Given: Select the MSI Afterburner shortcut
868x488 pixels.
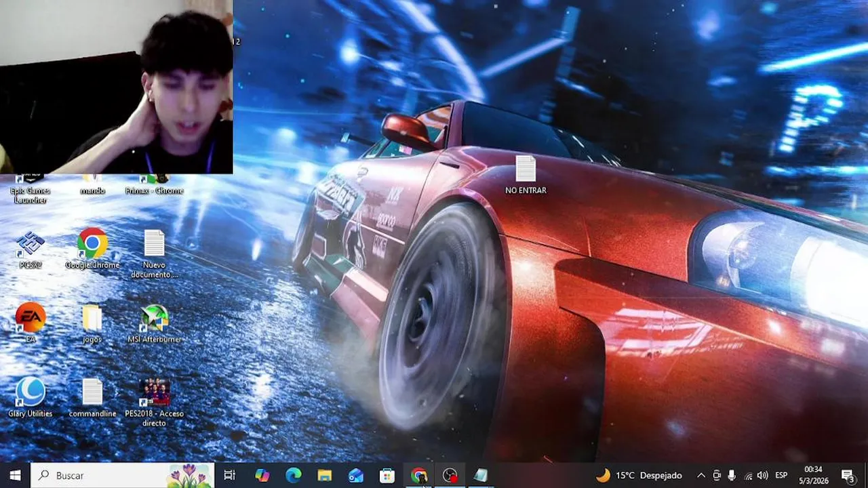Looking at the screenshot, I should point(155,323).
